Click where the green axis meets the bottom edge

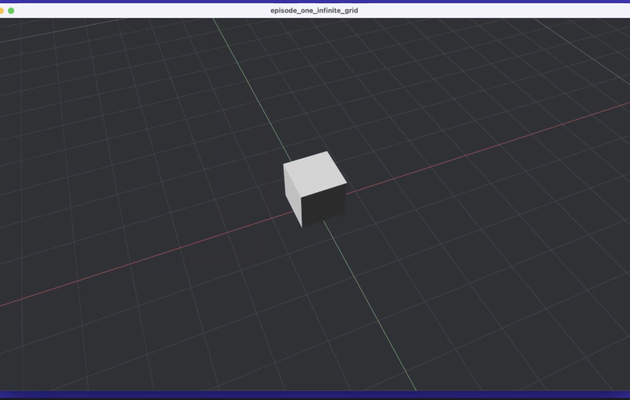(x=415, y=390)
